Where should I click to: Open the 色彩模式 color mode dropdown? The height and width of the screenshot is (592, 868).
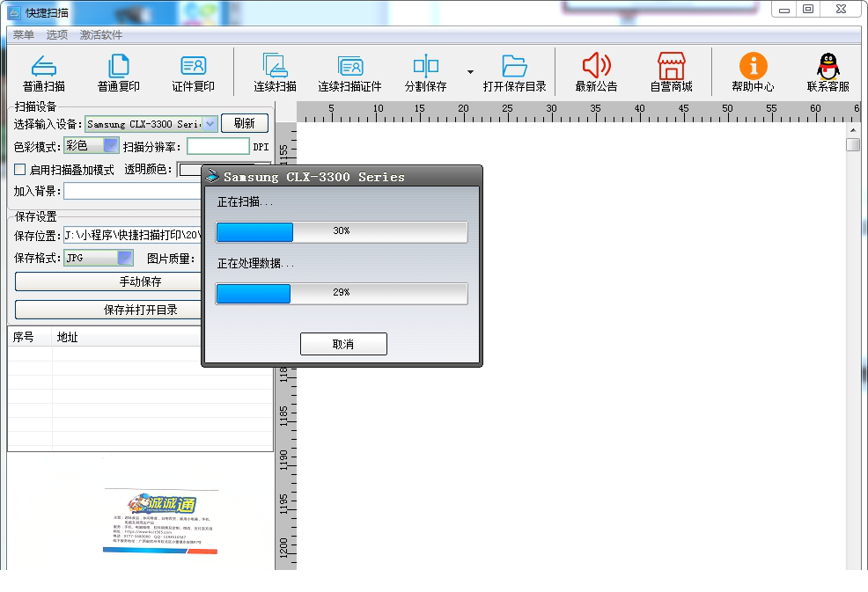[x=111, y=146]
